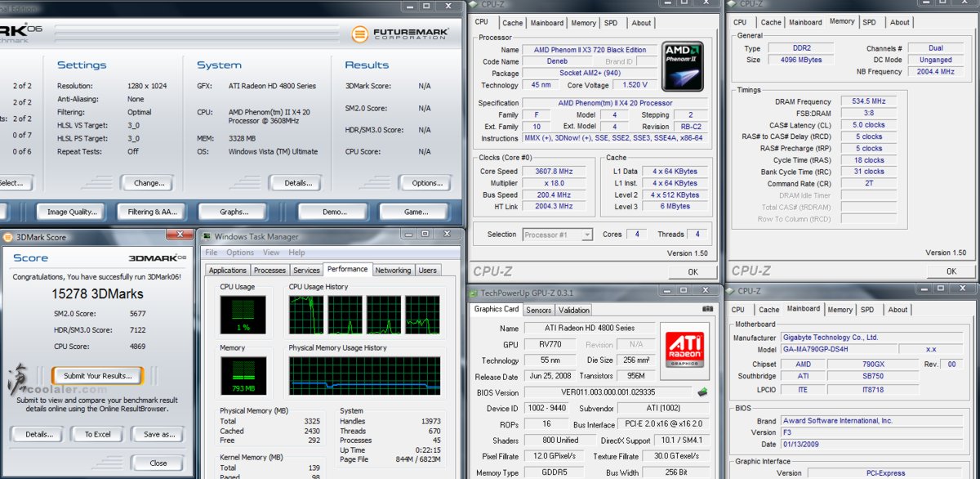Open the Options menu in Task Manager

(x=240, y=253)
